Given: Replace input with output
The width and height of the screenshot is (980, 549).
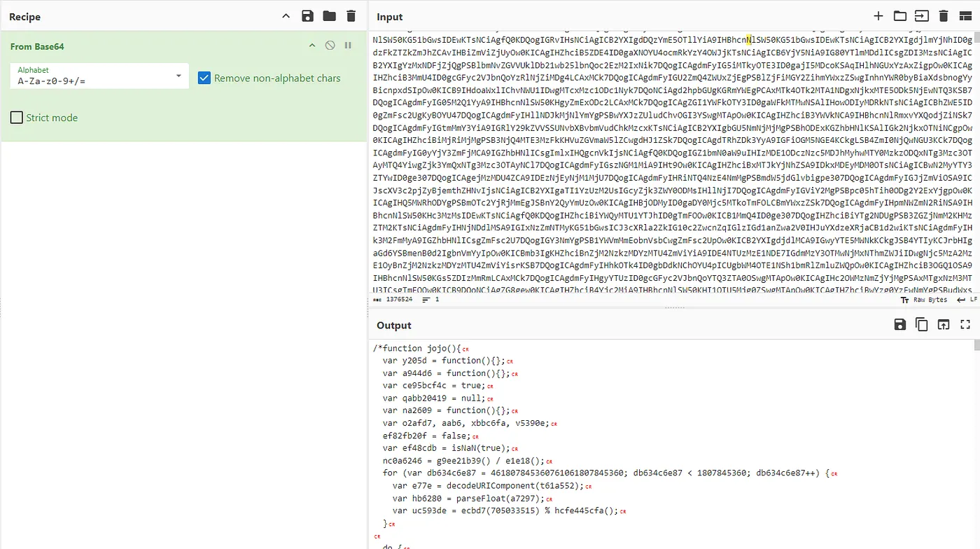Looking at the screenshot, I should point(944,324).
